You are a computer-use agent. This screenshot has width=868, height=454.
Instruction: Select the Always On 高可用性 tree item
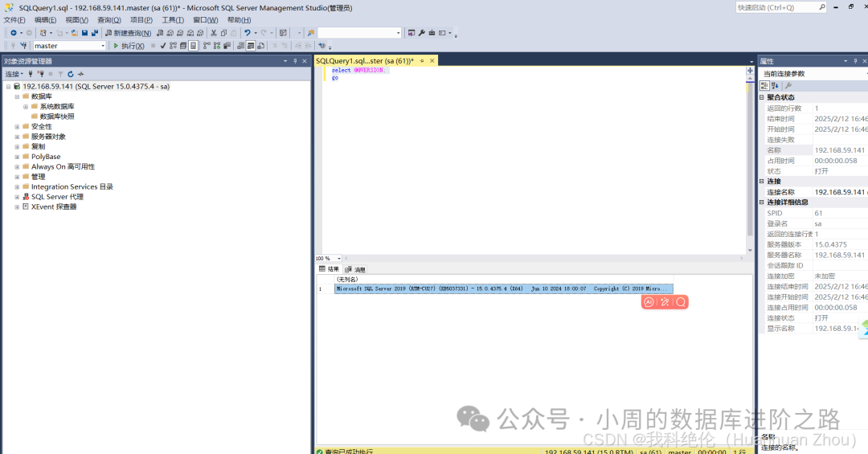pyautogui.click(x=63, y=166)
